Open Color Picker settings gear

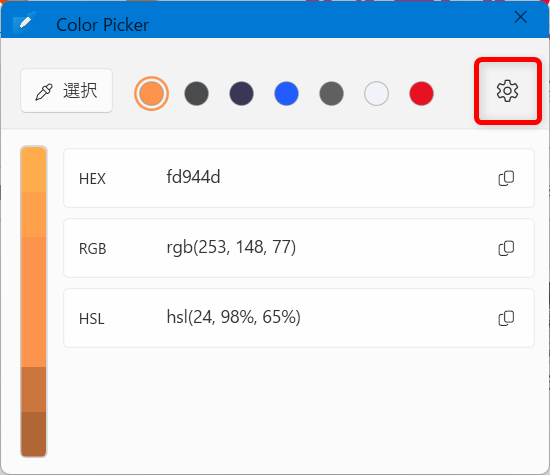[507, 91]
